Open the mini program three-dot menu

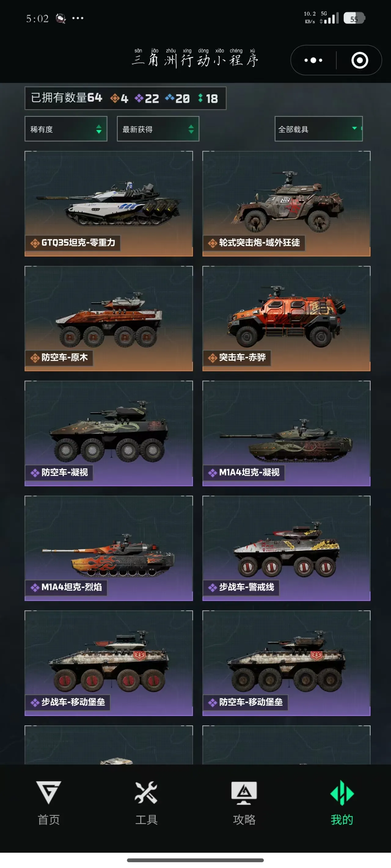point(313,60)
